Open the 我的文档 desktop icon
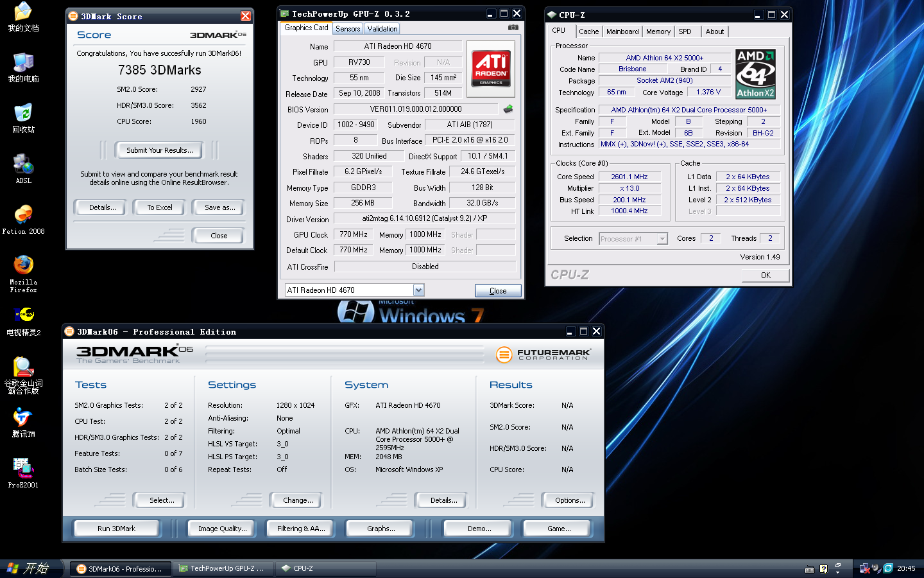This screenshot has width=924, height=578. [23, 17]
